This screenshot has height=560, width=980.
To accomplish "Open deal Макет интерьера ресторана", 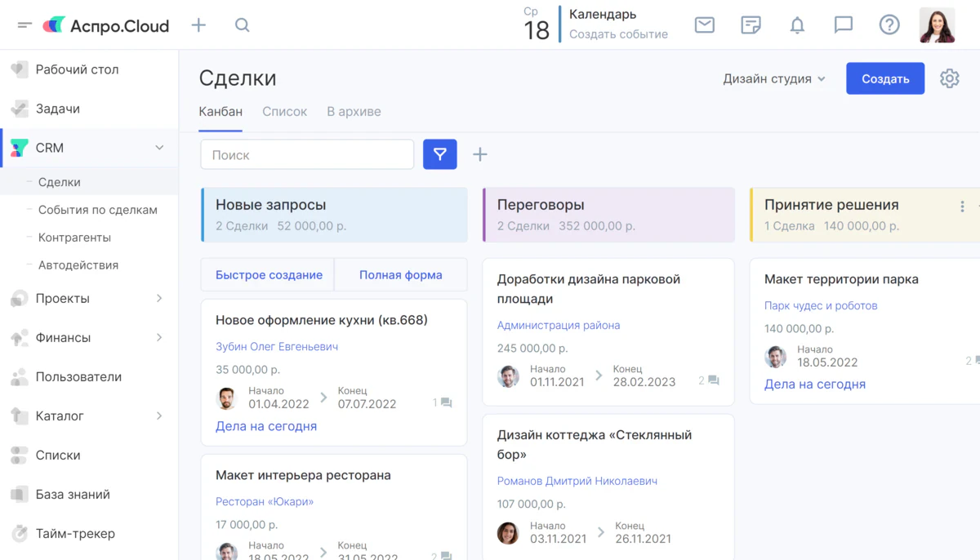I will tap(303, 475).
